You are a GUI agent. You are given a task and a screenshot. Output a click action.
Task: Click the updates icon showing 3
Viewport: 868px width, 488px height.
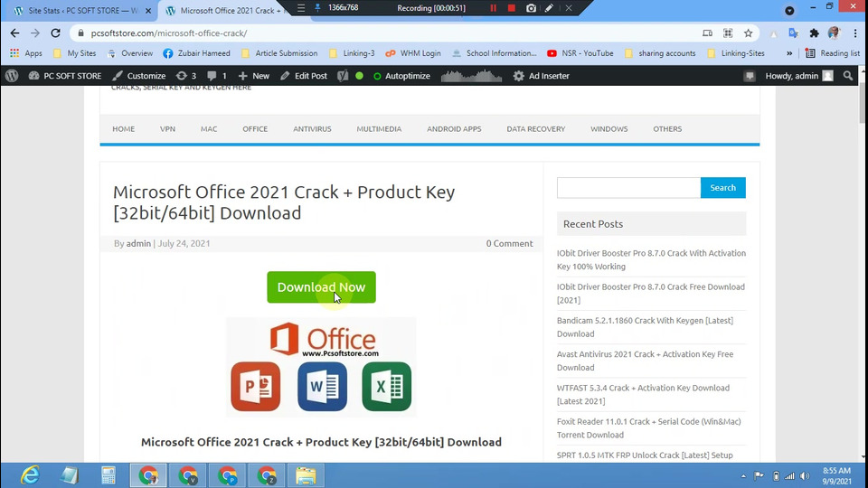pos(186,76)
